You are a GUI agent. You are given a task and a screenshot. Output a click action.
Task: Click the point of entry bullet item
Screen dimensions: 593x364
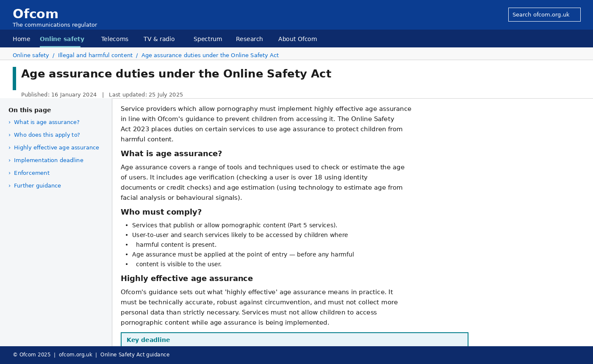pos(243,254)
